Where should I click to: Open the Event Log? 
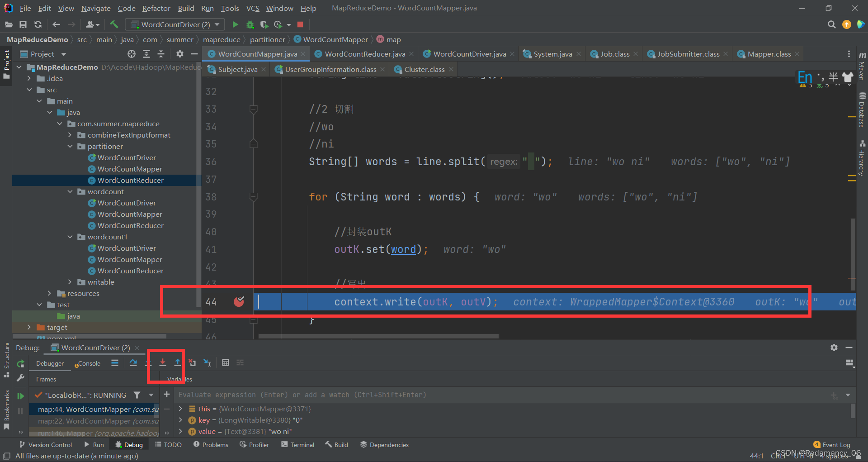tap(832, 445)
